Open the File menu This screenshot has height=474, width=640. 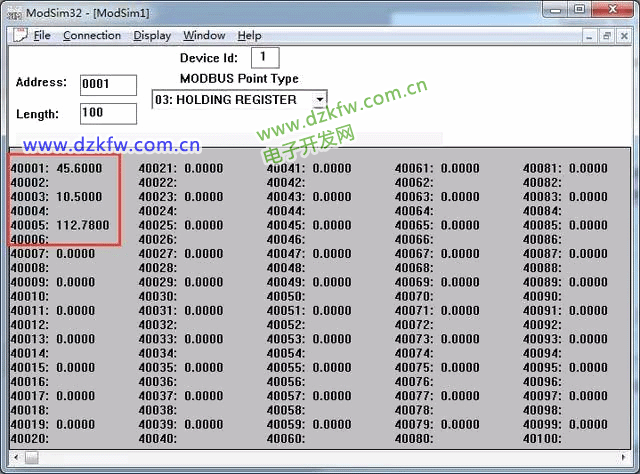coord(42,35)
